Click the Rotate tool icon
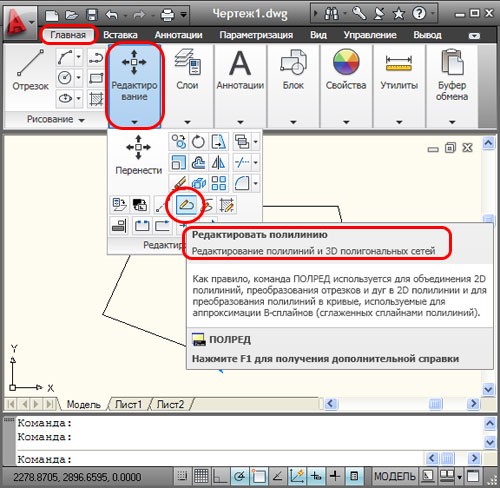Viewport: 500px width, 488px height. 198,142
